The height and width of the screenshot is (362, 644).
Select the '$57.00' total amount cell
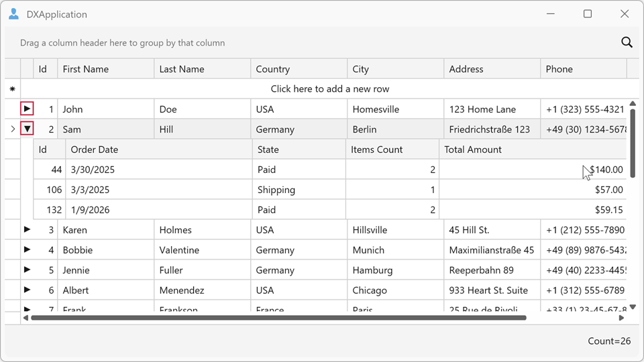(533, 190)
